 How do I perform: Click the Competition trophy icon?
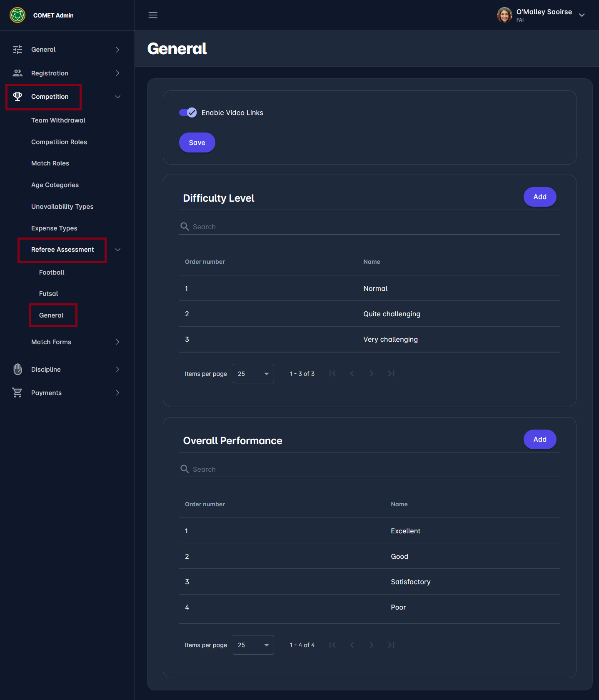tap(17, 97)
